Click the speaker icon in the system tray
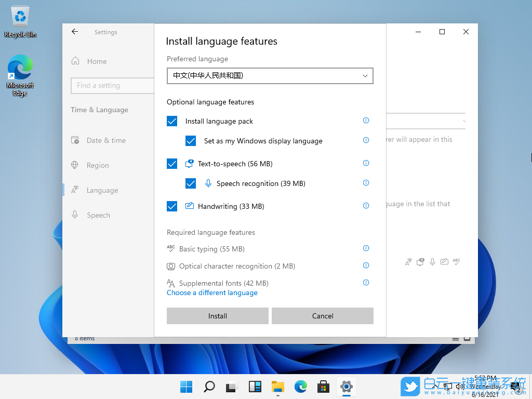Screen dimensions: 532x399 click(x=460, y=387)
